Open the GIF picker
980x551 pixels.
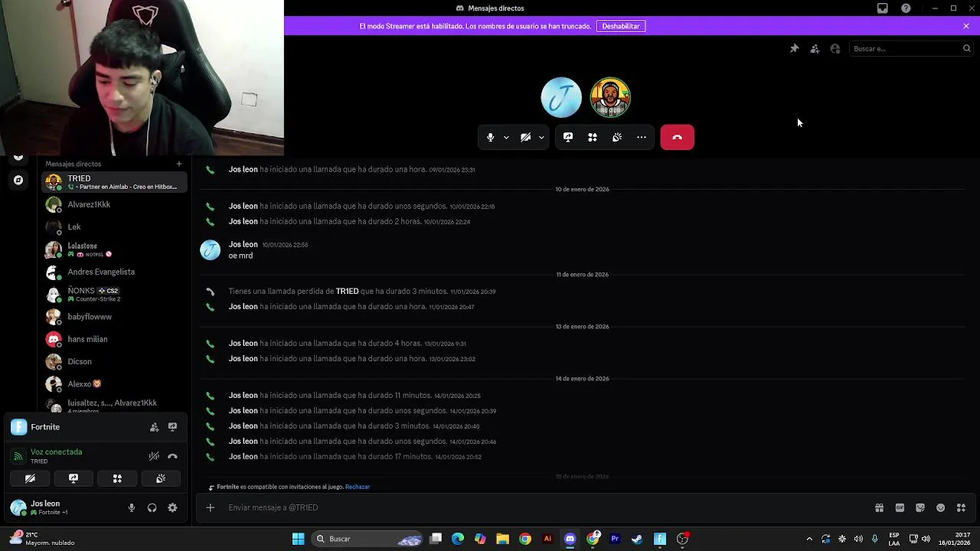(900, 507)
